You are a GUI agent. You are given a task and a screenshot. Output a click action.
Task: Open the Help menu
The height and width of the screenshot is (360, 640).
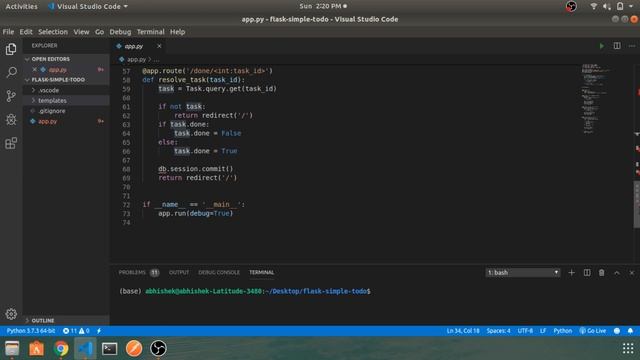pos(178,32)
